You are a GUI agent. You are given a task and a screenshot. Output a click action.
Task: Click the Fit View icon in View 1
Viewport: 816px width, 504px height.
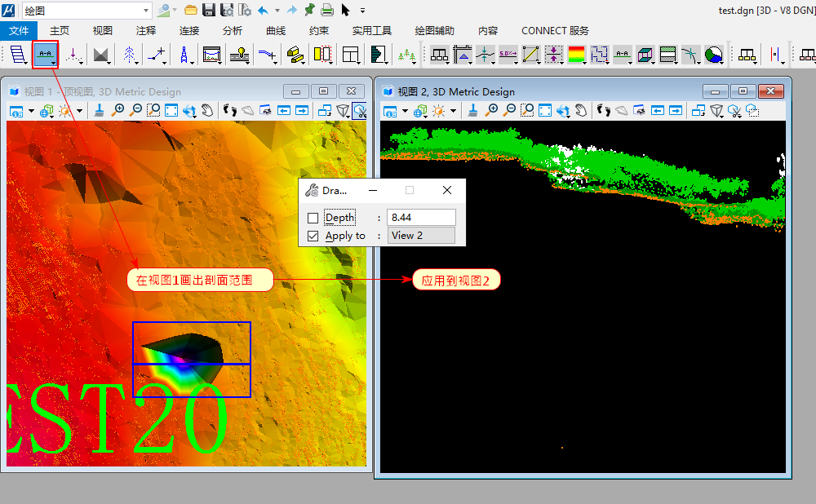coord(171,111)
